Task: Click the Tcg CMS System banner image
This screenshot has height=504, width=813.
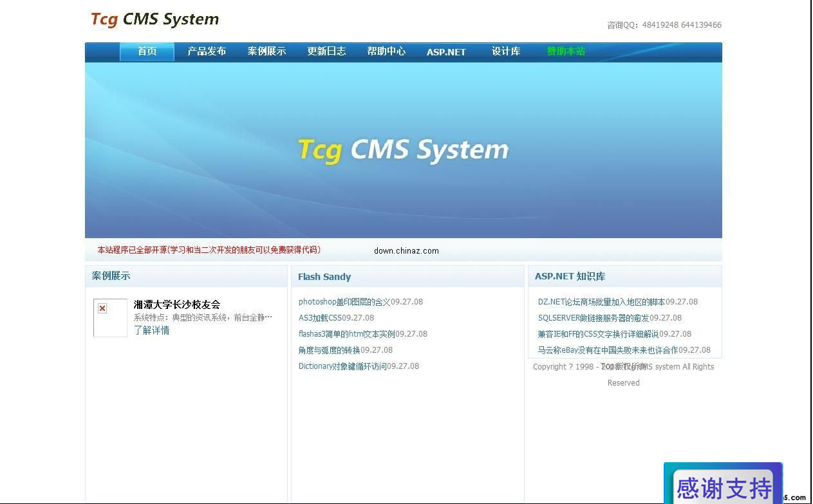Action: [x=404, y=150]
